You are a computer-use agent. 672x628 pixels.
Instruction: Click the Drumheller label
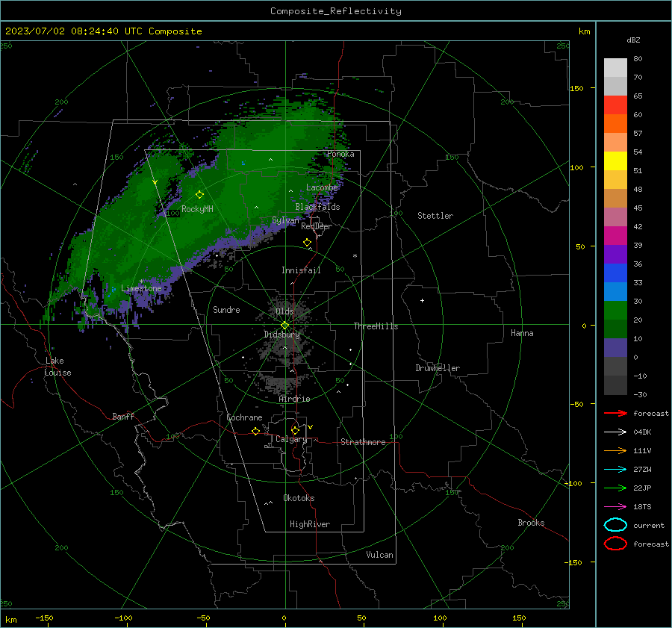tap(438, 368)
